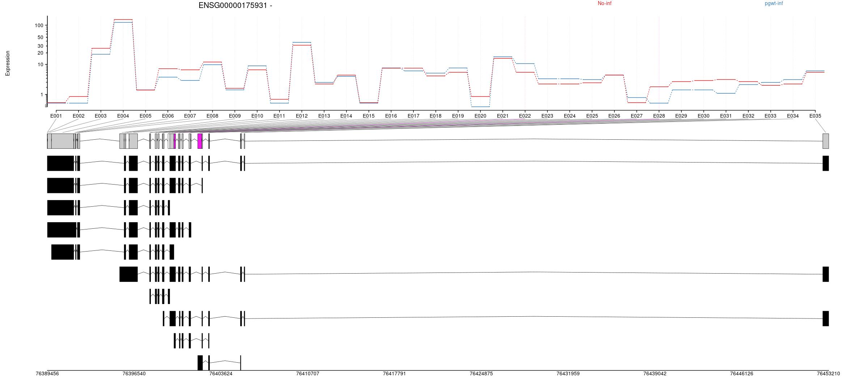
Task: Click the E011 exon label
Action: (x=279, y=116)
